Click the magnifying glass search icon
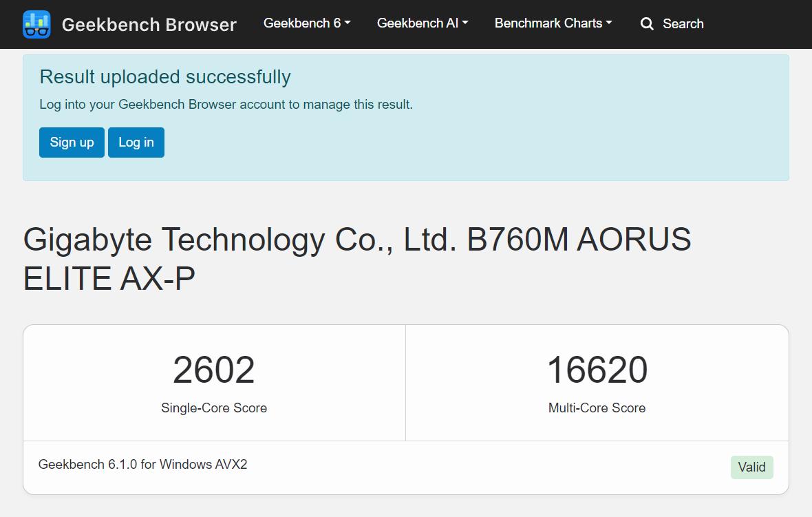 click(647, 24)
